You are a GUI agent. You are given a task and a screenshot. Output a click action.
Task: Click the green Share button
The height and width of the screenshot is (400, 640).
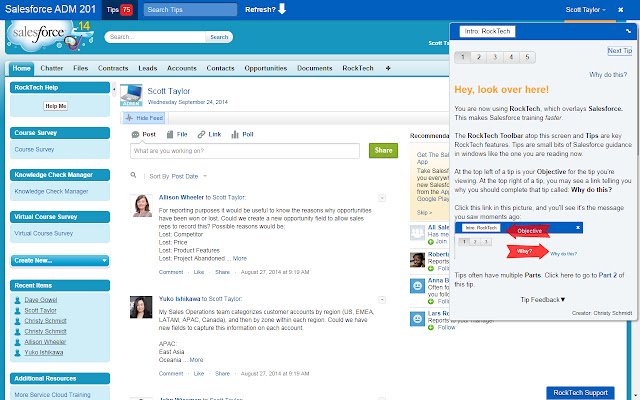point(383,150)
